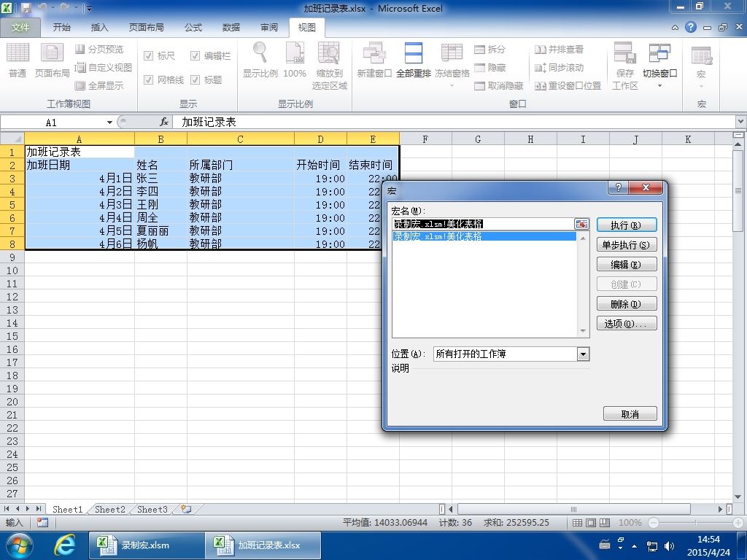Image resolution: width=747 pixels, height=560 pixels.
Task: Arrange All windows (全部重排)
Action: [x=413, y=60]
